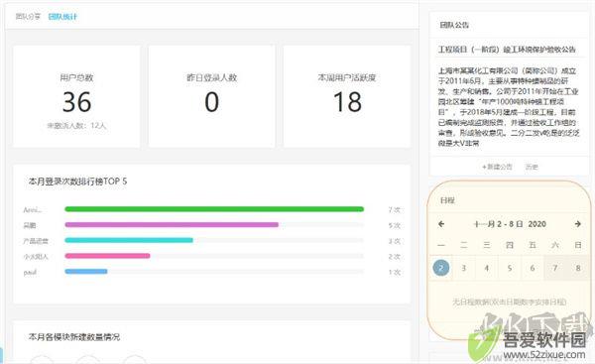Open the 团队统计 tab
Screen dimensions: 595x364
[62, 17]
